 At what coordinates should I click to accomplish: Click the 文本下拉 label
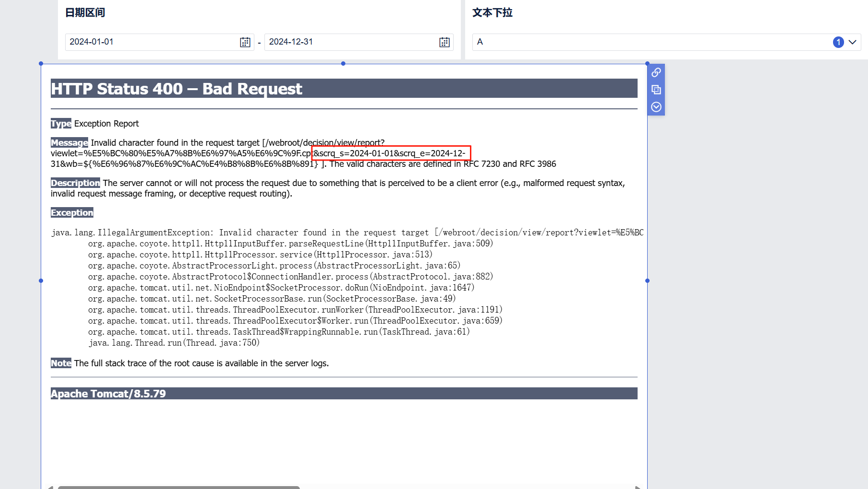[x=492, y=12]
